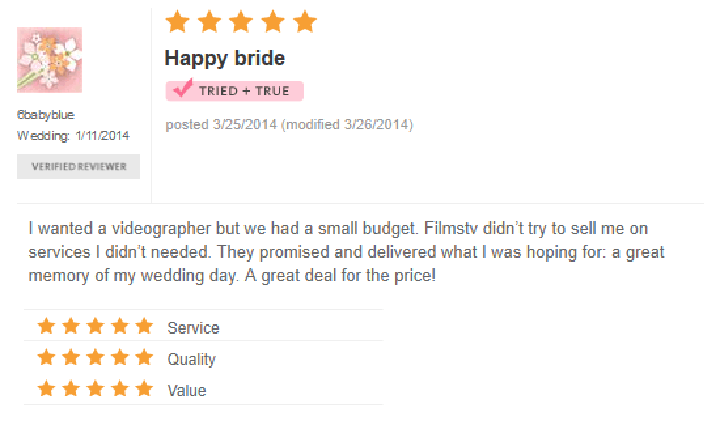Click the third star of overall rating
Viewport: 720px width, 429px height.
pyautogui.click(x=241, y=22)
